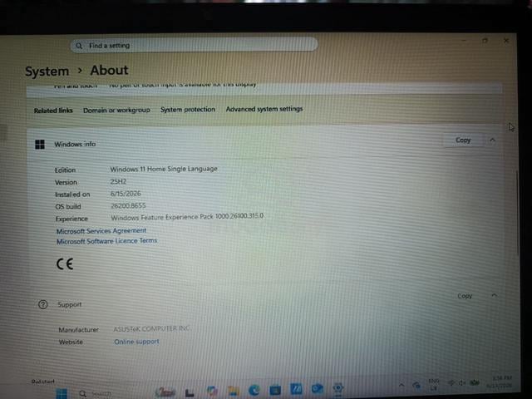Select the edition value Windows 11 Home Single Language
The height and width of the screenshot is (399, 532).
164,169
